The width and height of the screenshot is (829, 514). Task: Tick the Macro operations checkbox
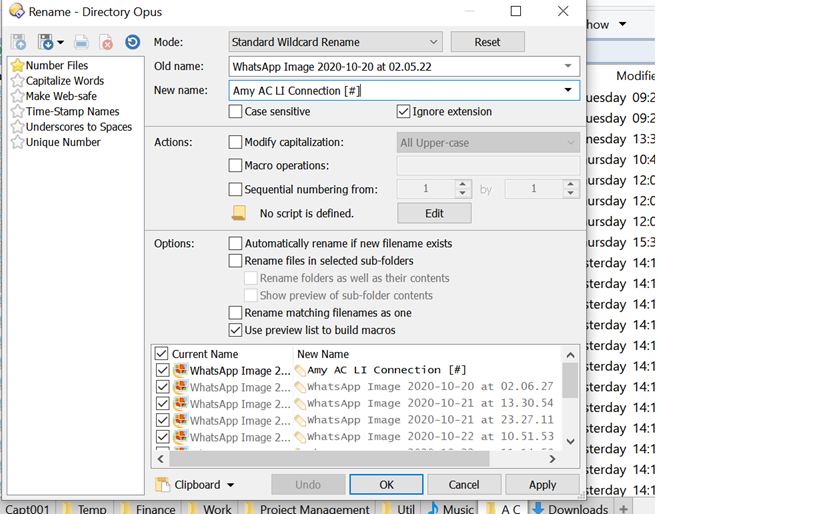[235, 166]
